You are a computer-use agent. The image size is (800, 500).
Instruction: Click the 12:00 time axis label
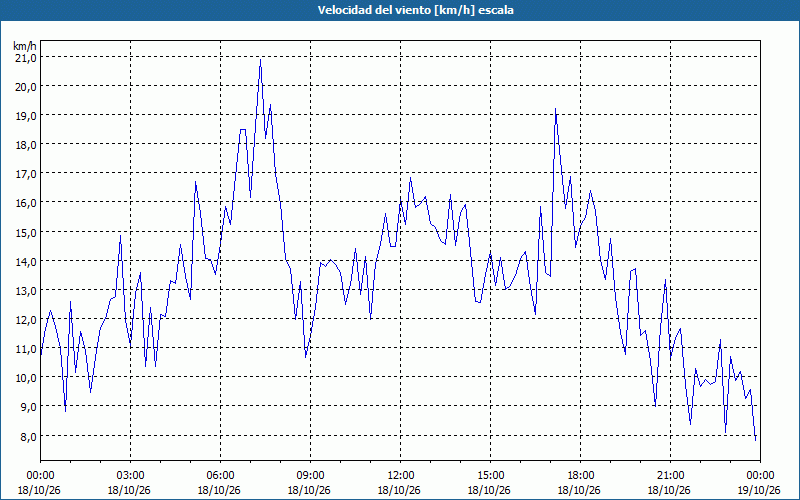tap(400, 476)
